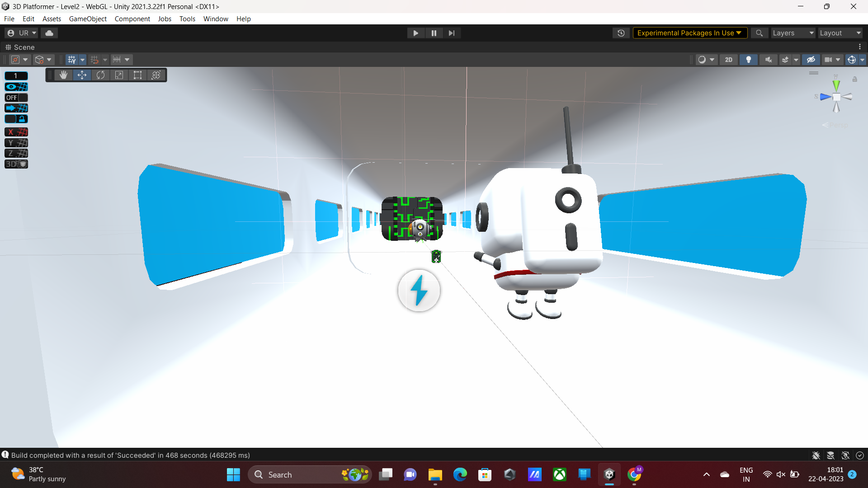
Task: Toggle the Y grid visibility button
Action: pos(71,60)
